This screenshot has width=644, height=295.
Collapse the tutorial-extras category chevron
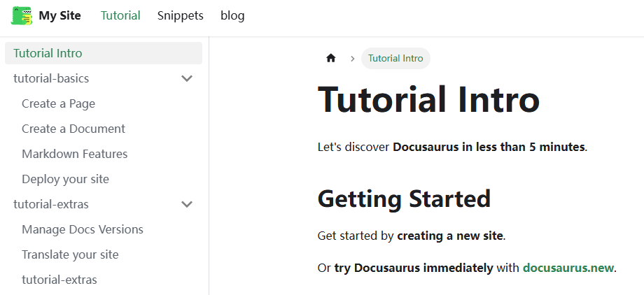(x=188, y=204)
